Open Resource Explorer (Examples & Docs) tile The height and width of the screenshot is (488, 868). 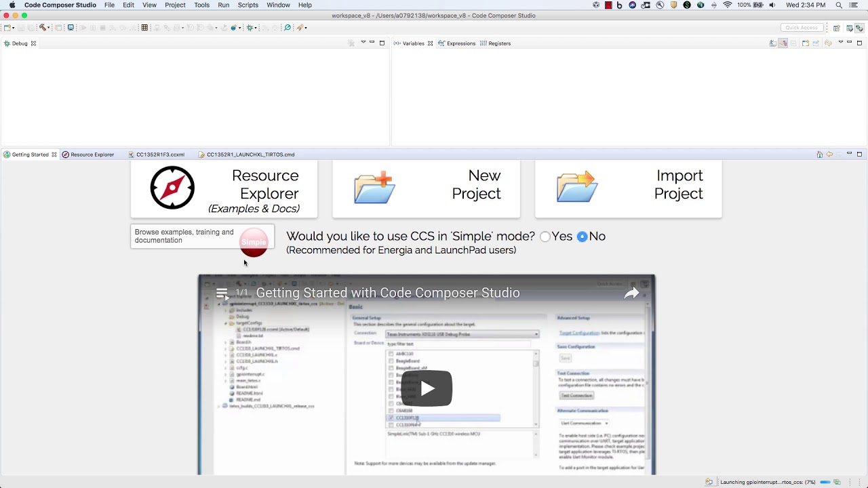coord(224,188)
